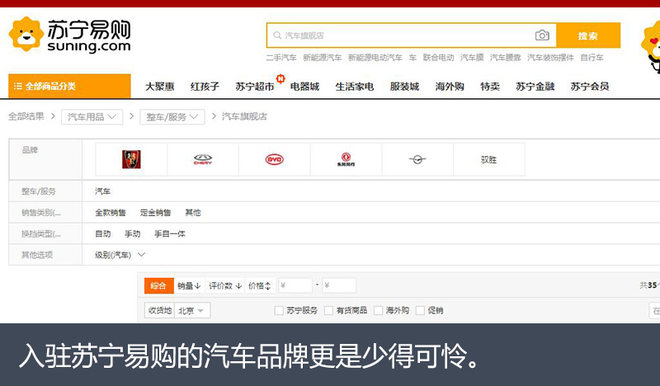This screenshot has width=660, height=386.
Task: Open camera image search icon
Action: [542, 35]
